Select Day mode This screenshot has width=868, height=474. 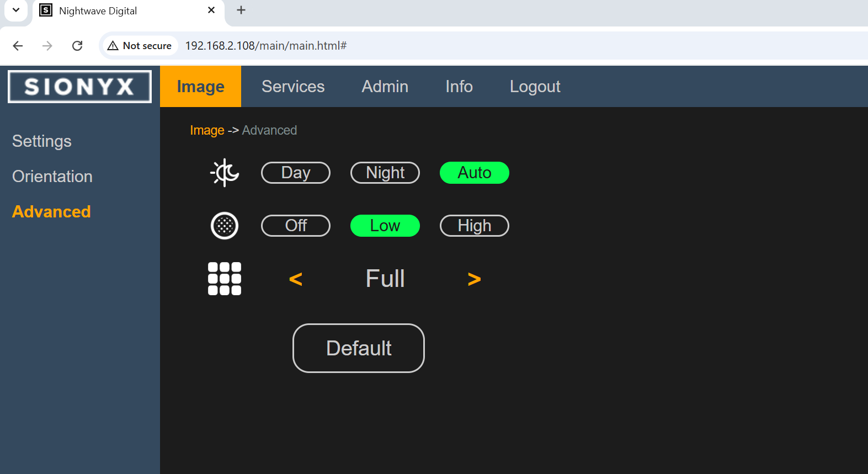296,173
